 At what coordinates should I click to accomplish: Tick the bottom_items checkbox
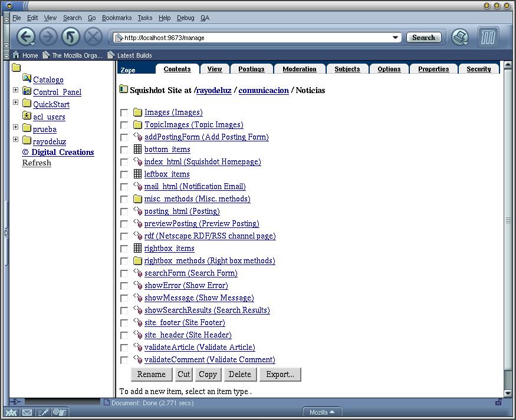pyautogui.click(x=124, y=150)
